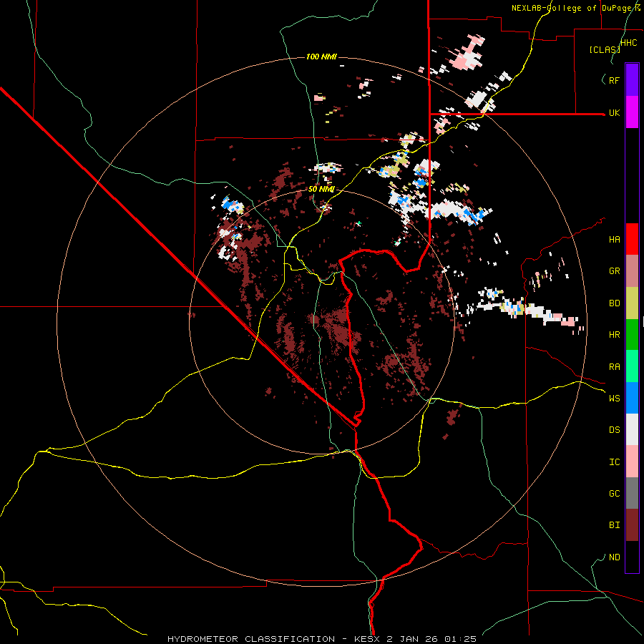Click the GR legend label
Viewport: 644px width, 644px height.
click(x=614, y=271)
